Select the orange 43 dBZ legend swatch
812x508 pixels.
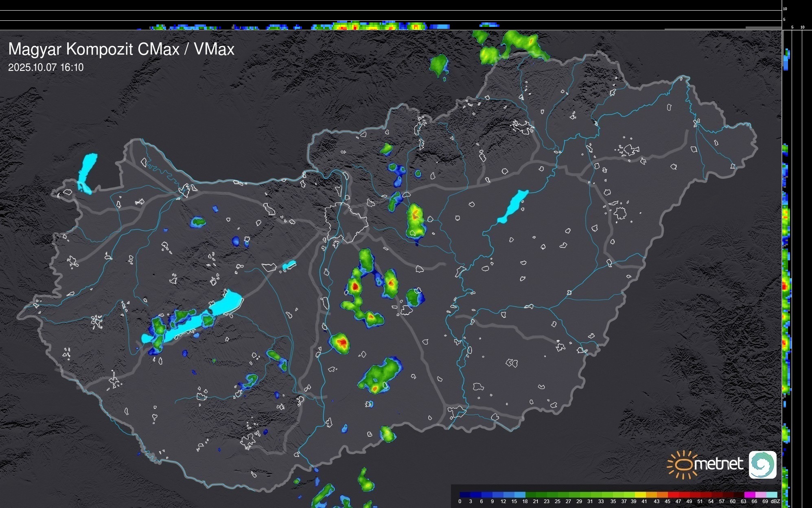662,495
